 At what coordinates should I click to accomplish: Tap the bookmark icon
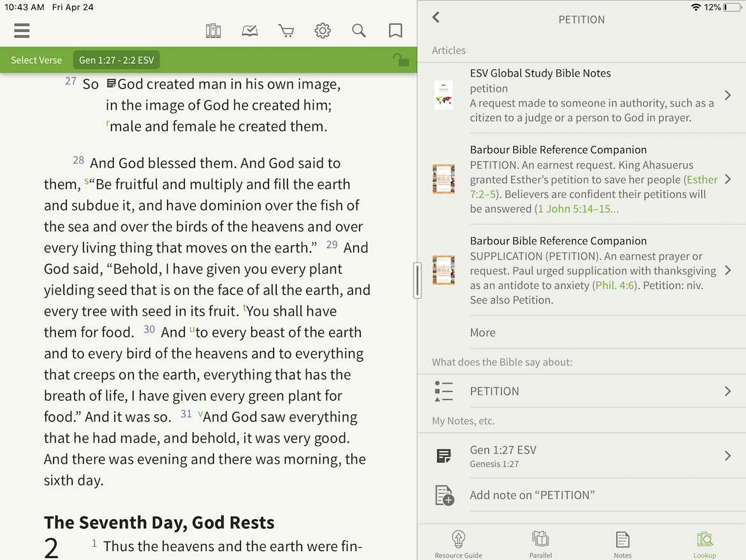pos(395,31)
